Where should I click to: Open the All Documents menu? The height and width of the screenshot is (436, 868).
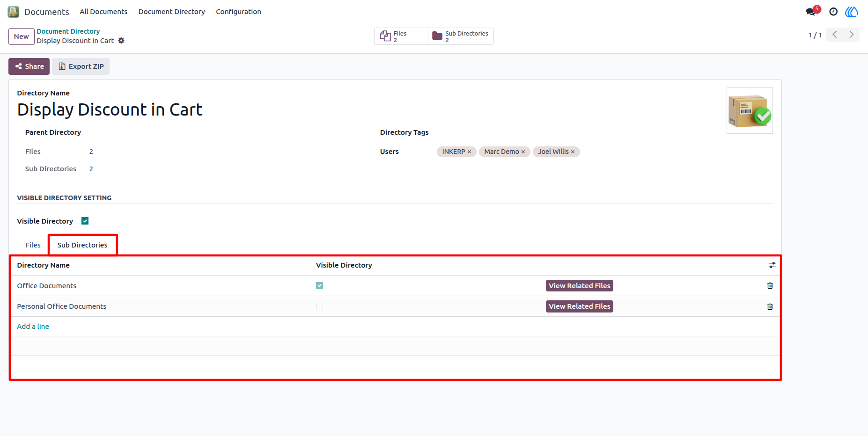(x=103, y=12)
